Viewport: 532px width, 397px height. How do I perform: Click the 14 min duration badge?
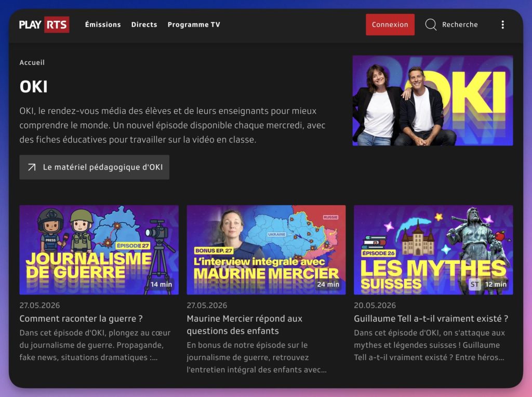click(x=161, y=284)
